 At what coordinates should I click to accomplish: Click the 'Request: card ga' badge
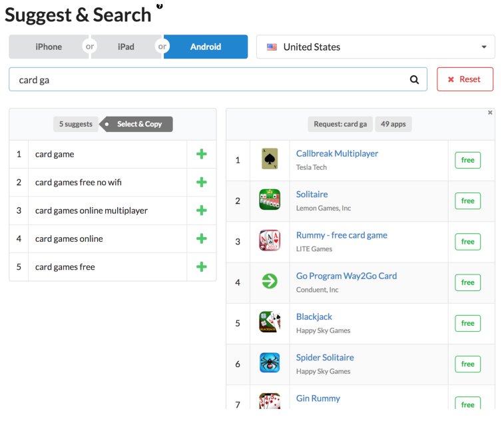[340, 124]
